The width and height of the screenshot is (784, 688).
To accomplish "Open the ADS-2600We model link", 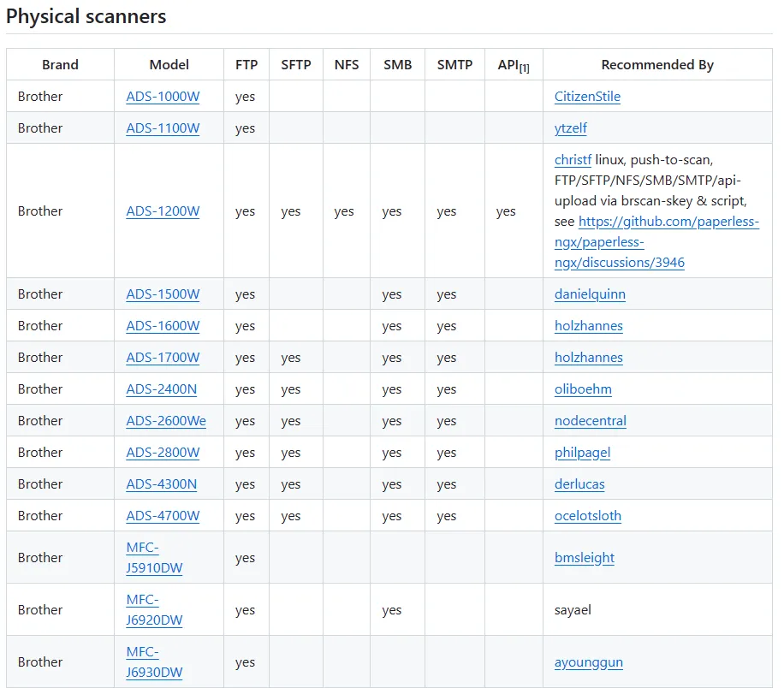I will pyautogui.click(x=166, y=421).
